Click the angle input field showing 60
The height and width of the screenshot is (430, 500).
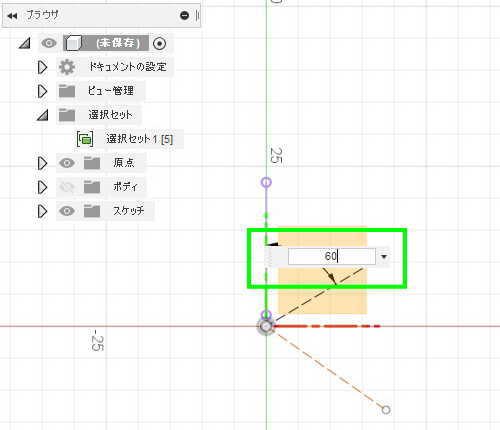click(x=332, y=257)
